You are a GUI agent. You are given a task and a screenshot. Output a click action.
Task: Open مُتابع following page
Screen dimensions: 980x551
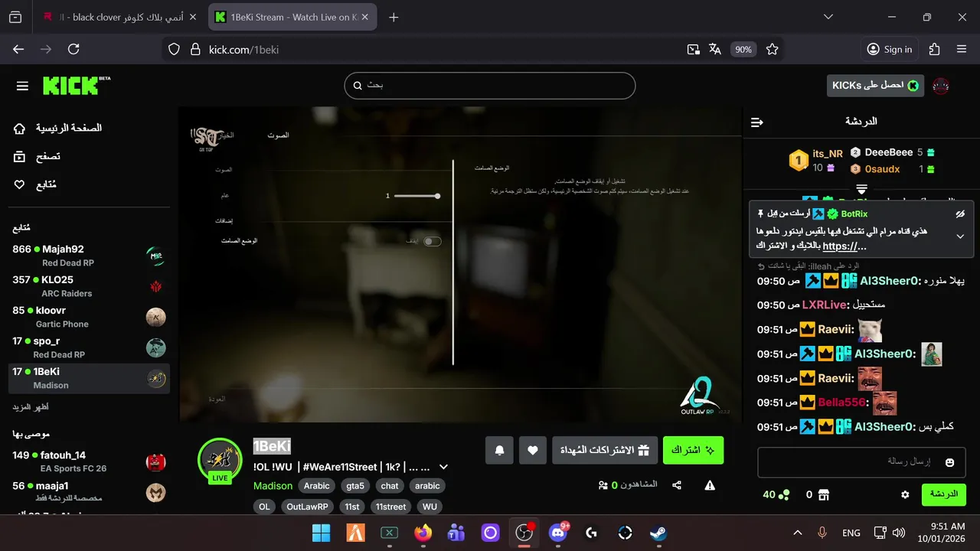35,184
